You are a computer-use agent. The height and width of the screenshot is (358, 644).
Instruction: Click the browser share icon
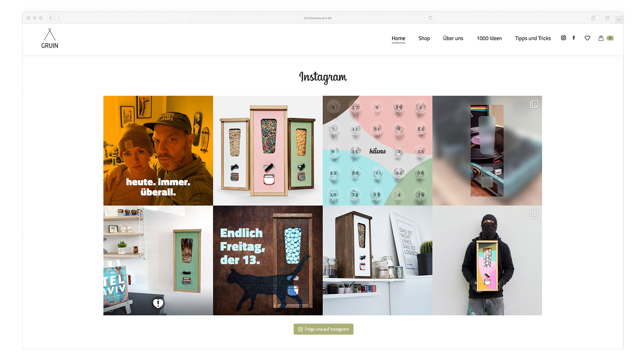coord(593,18)
